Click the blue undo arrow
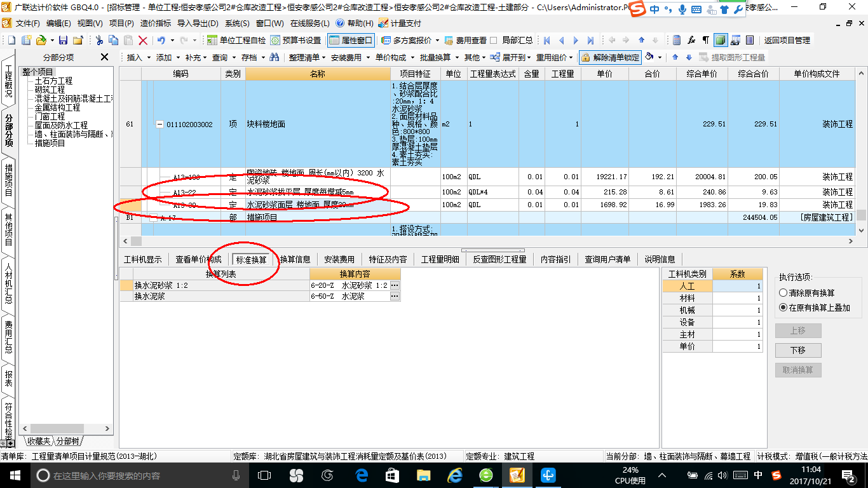Image resolution: width=868 pixels, height=488 pixels. pos(161,40)
